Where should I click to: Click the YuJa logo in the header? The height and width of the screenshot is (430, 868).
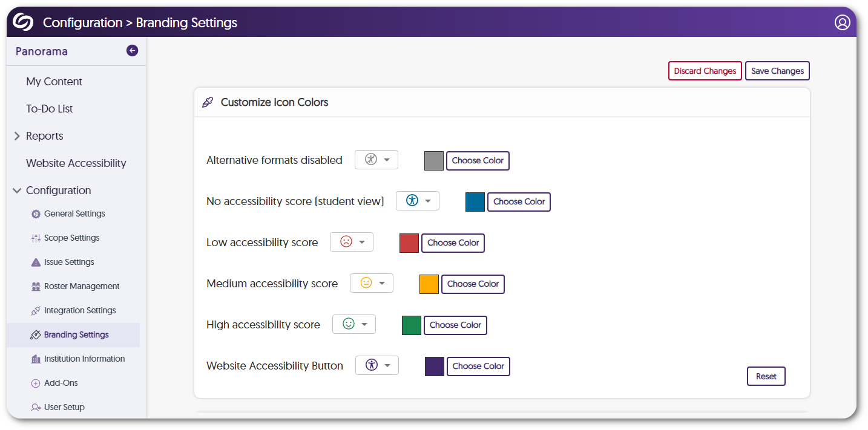[x=23, y=22]
